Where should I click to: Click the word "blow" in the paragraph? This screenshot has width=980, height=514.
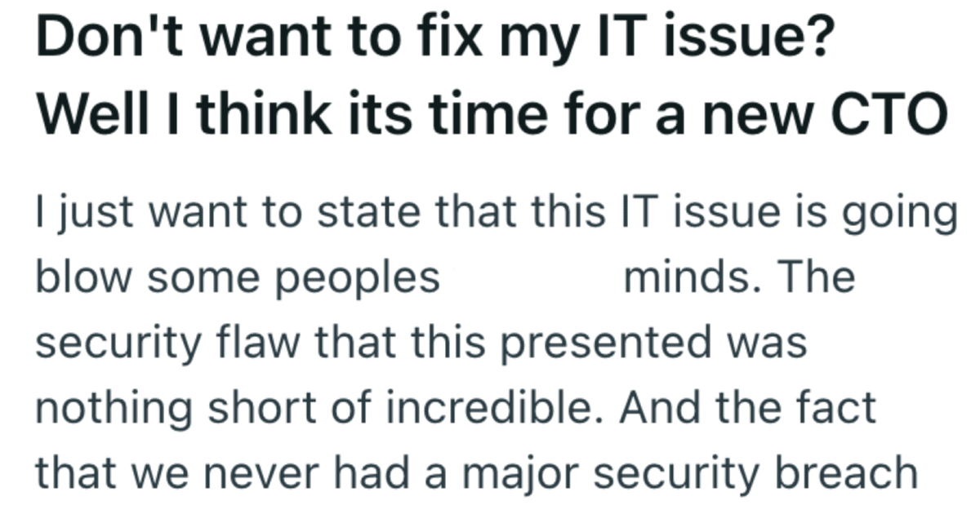pyautogui.click(x=84, y=279)
